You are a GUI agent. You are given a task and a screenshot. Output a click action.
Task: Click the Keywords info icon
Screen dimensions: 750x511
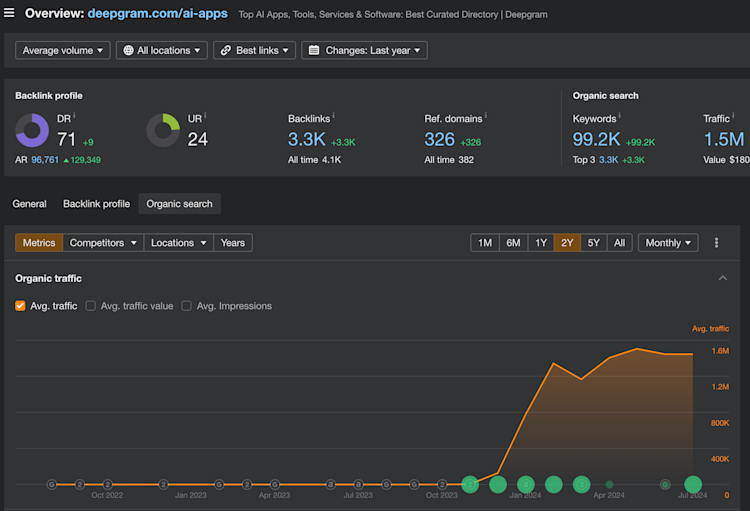(x=619, y=115)
